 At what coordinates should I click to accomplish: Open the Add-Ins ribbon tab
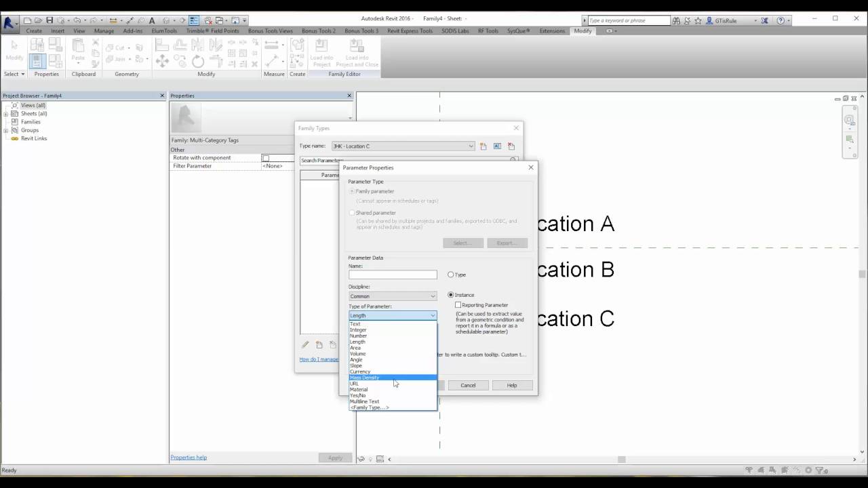pos(133,30)
